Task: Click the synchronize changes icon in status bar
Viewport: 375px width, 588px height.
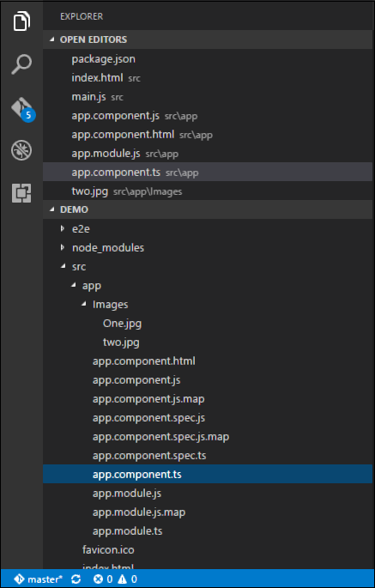Action: click(76, 579)
